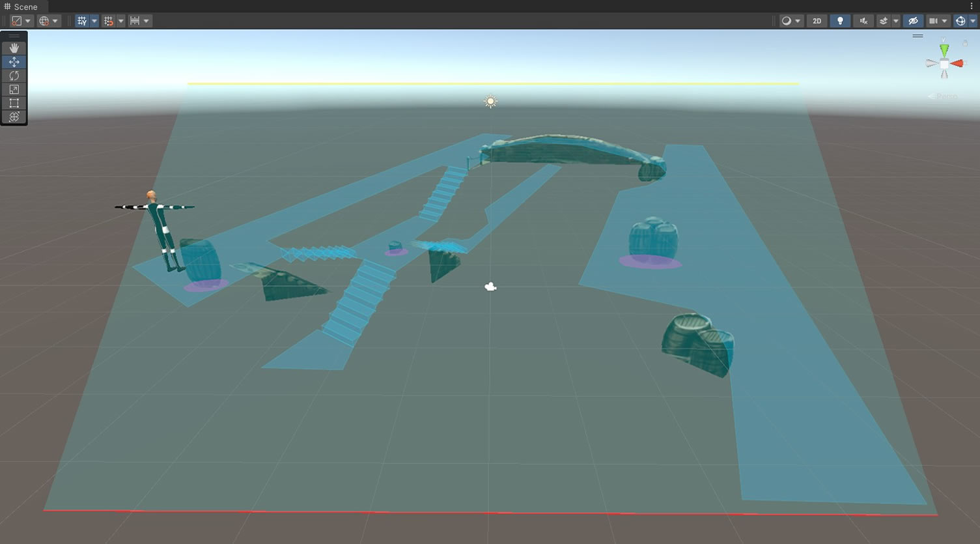
Task: Toggle scene audio mute button
Action: tap(863, 21)
